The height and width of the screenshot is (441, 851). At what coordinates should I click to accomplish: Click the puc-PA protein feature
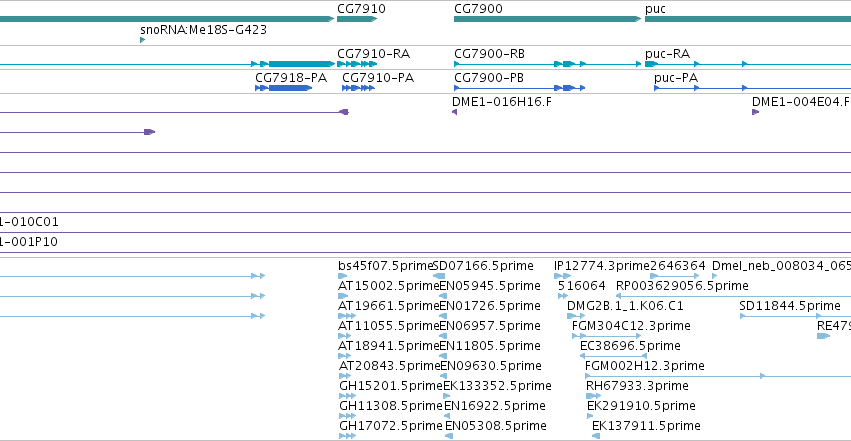pyautogui.click(x=752, y=88)
